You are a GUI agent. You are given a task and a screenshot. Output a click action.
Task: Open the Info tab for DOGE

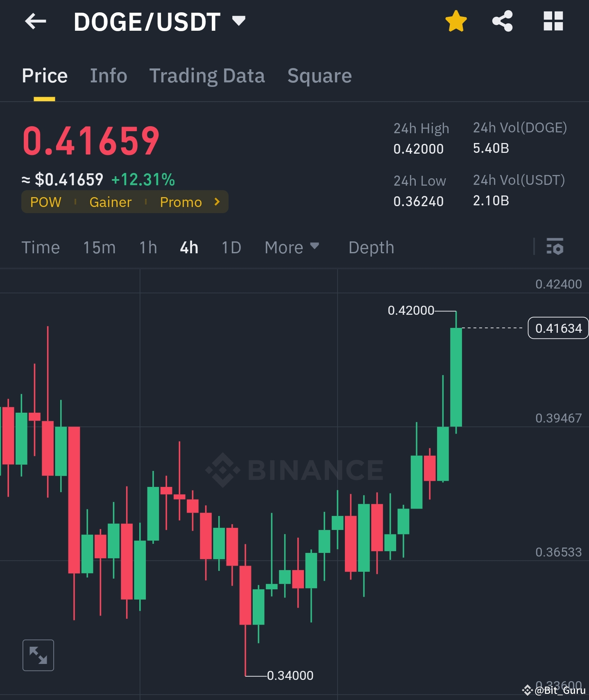(x=108, y=75)
